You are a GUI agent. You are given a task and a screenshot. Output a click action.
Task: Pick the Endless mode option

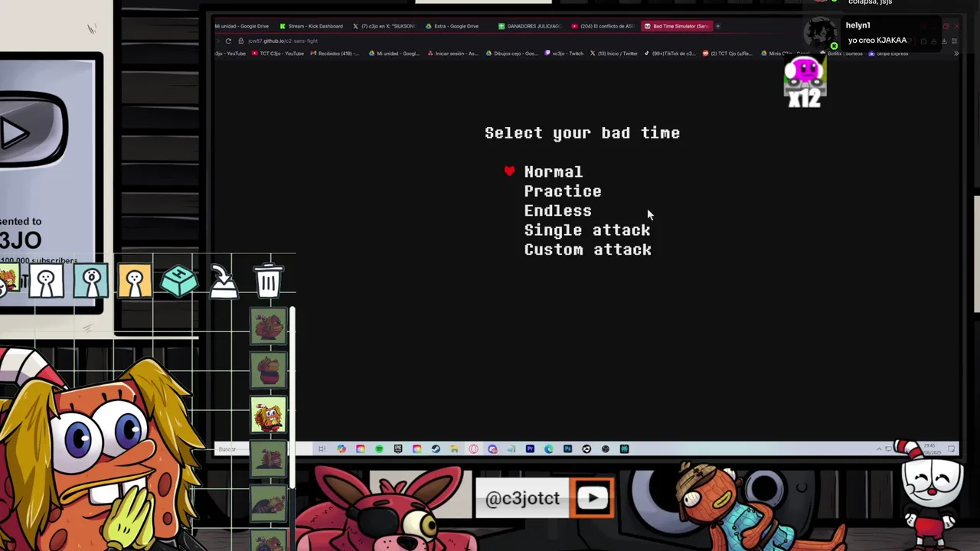557,210
